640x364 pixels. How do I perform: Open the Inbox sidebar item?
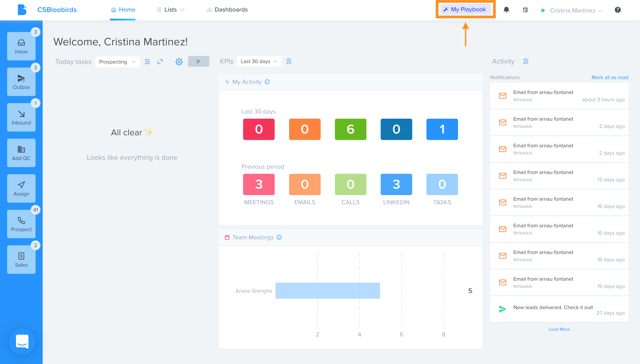(21, 46)
